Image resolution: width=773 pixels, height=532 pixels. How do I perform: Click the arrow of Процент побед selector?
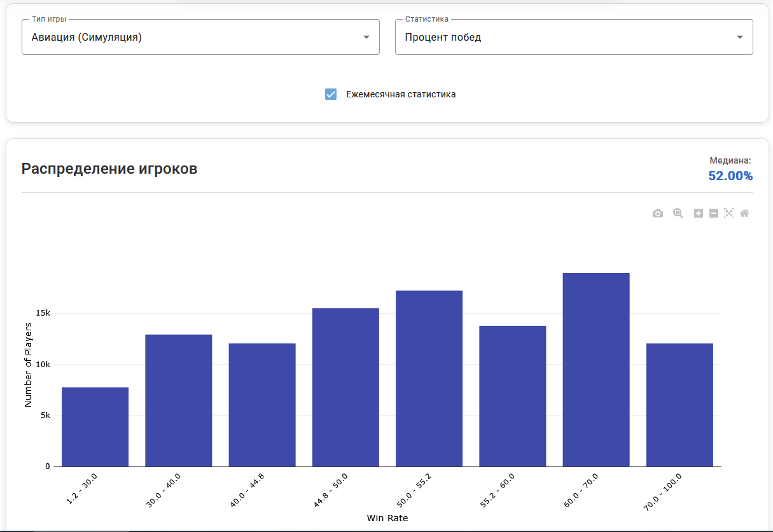(x=740, y=37)
